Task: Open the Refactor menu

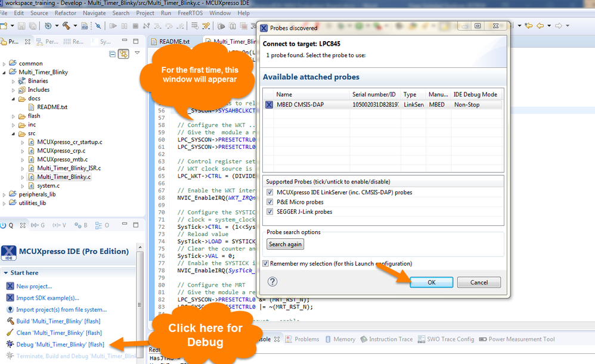Action: tap(65, 13)
